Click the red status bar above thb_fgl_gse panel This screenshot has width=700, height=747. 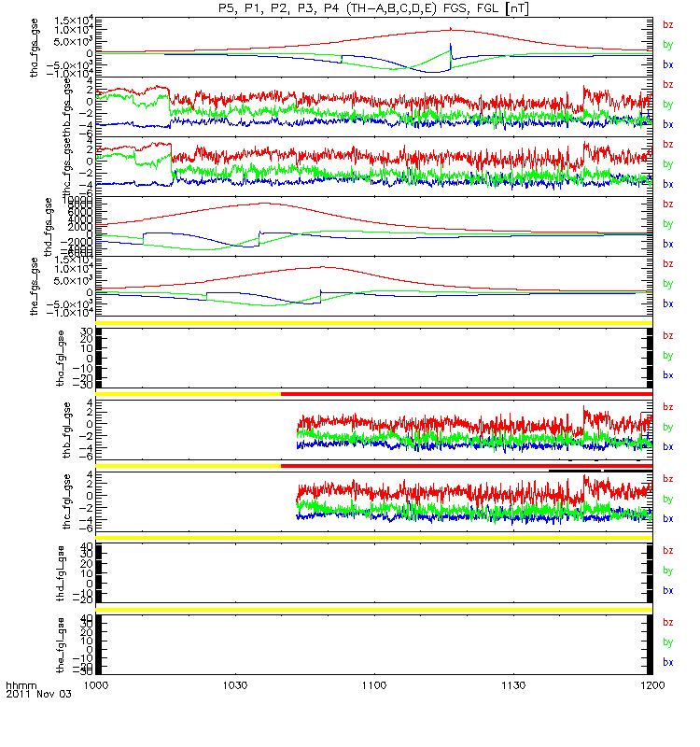(467, 394)
